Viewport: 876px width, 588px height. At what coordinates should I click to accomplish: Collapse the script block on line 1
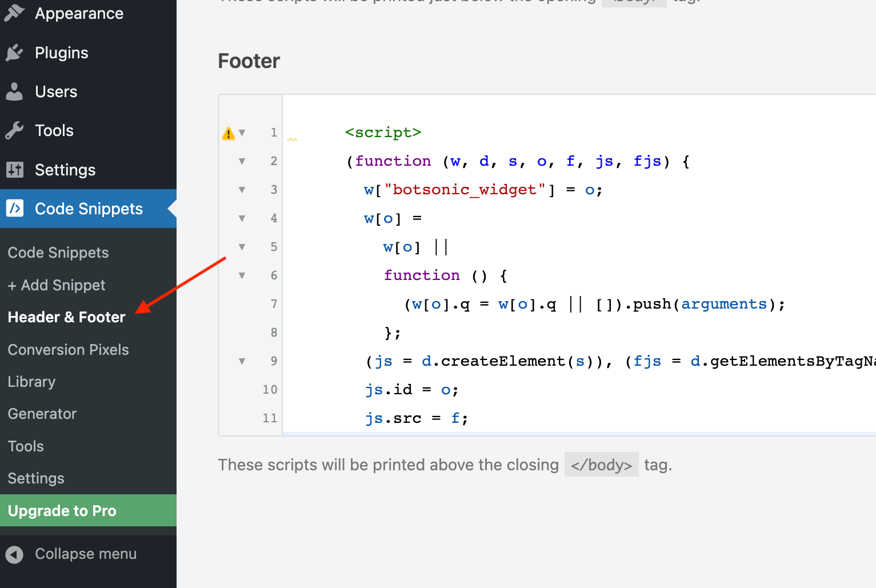tap(242, 132)
